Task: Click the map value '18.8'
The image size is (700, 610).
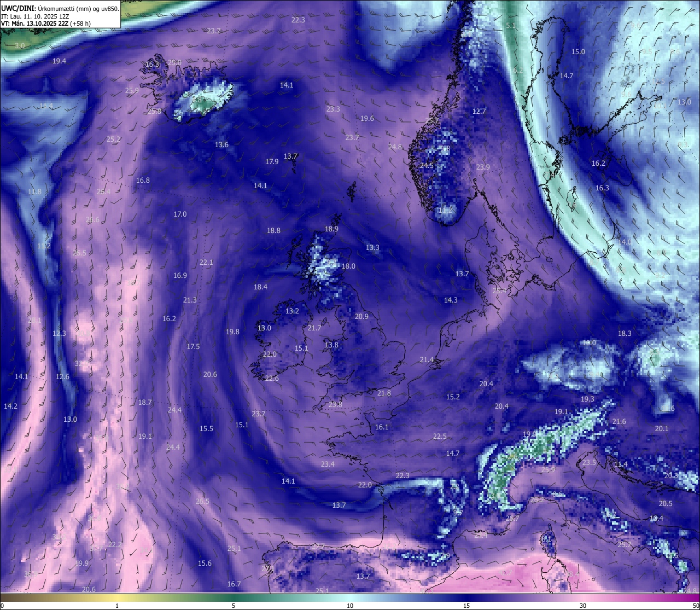Action: (x=273, y=231)
